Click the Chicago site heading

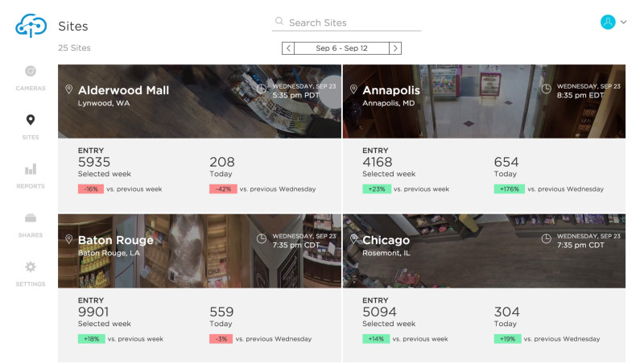click(386, 240)
